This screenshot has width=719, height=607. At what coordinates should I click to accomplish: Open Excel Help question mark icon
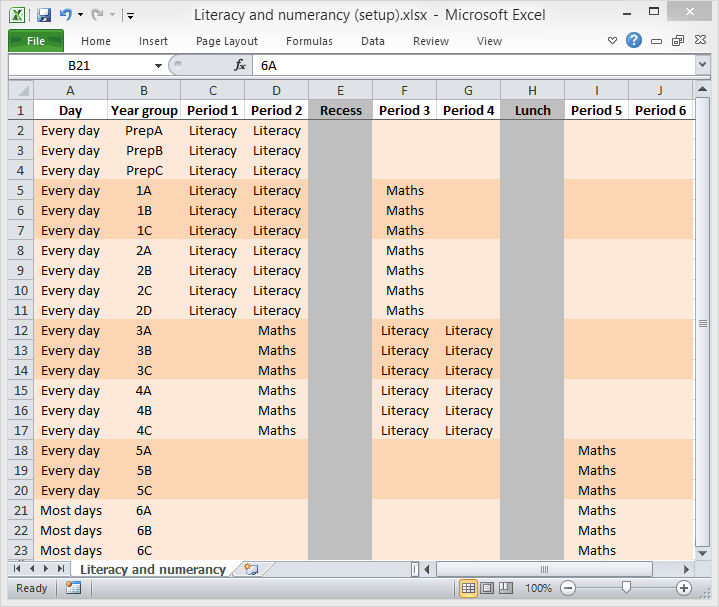coord(634,40)
